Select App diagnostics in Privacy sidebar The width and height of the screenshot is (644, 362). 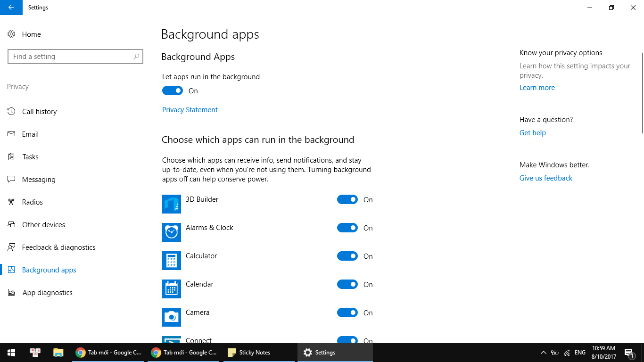click(47, 293)
